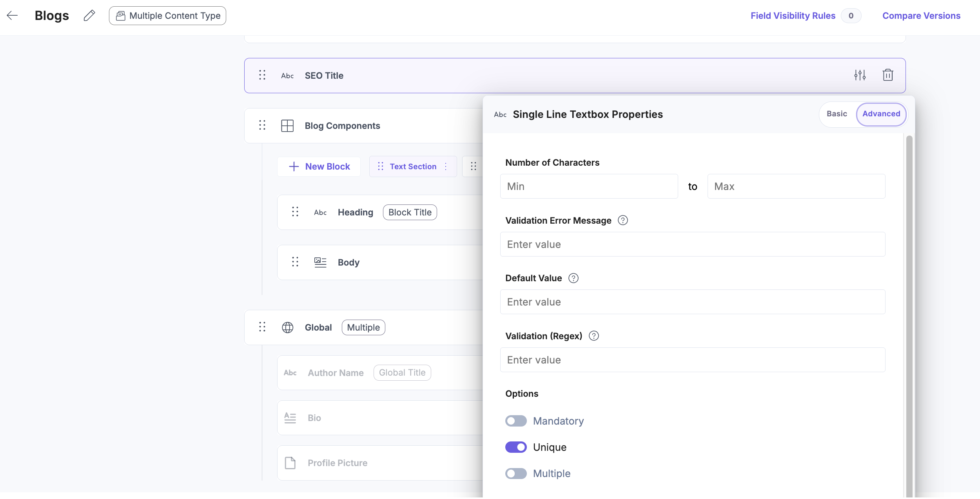
Task: Click the New Block button
Action: point(319,166)
